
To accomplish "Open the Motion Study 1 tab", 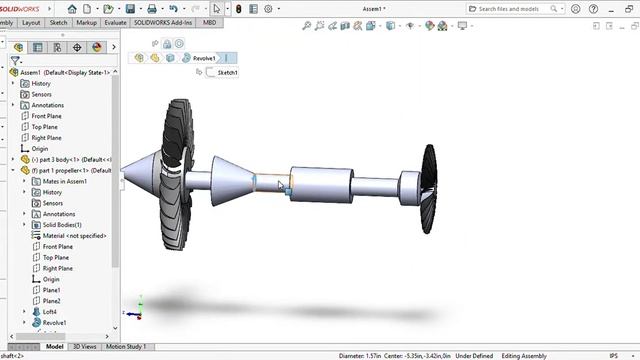I will (x=126, y=347).
